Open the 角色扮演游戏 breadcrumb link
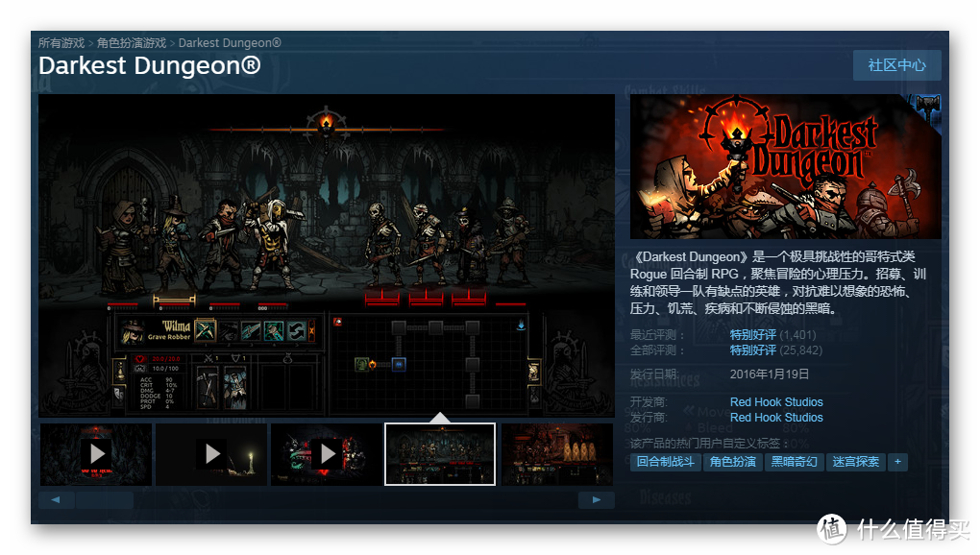This screenshot has height=555, width=980. (x=132, y=43)
